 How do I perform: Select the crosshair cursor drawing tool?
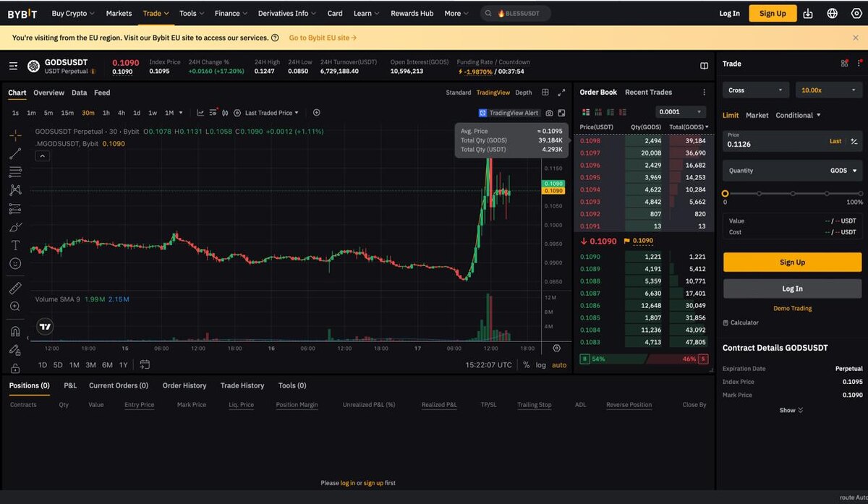point(15,135)
